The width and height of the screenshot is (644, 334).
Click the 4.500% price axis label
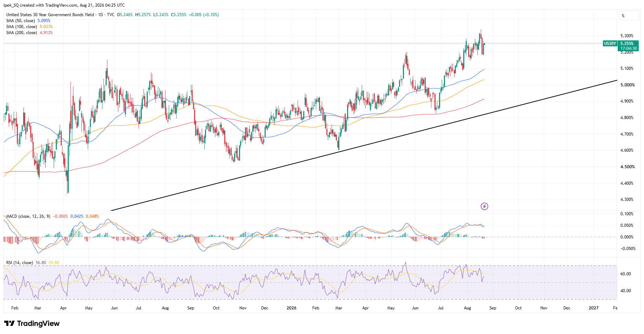click(628, 167)
